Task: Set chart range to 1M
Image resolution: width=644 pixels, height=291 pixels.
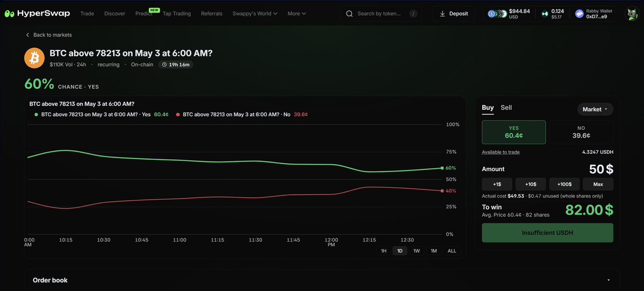Action: 433,251
